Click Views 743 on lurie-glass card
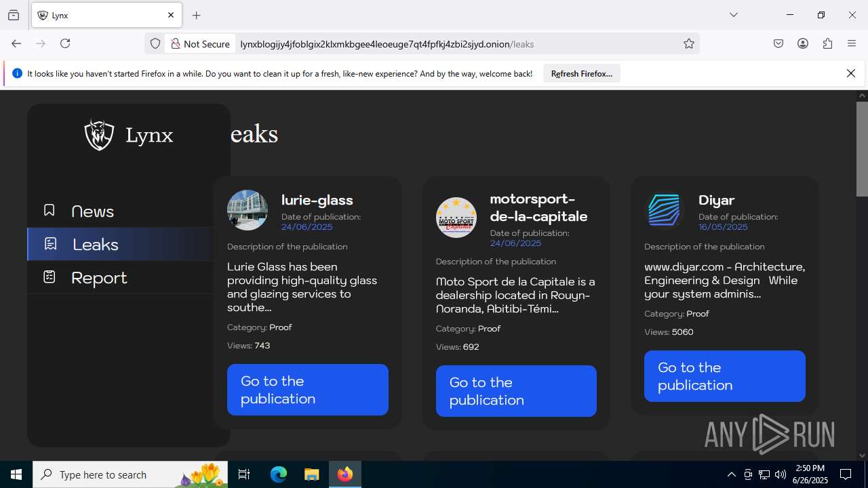Image resolution: width=868 pixels, height=488 pixels. click(249, 346)
